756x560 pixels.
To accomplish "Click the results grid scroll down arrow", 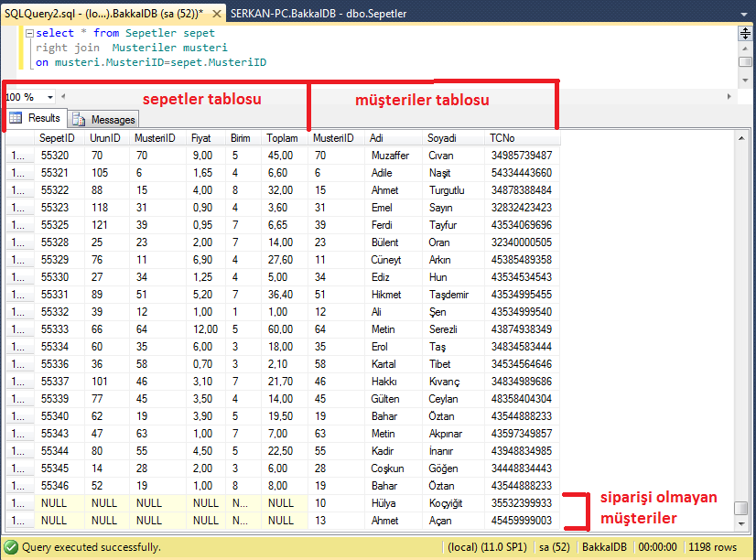I will click(x=741, y=523).
